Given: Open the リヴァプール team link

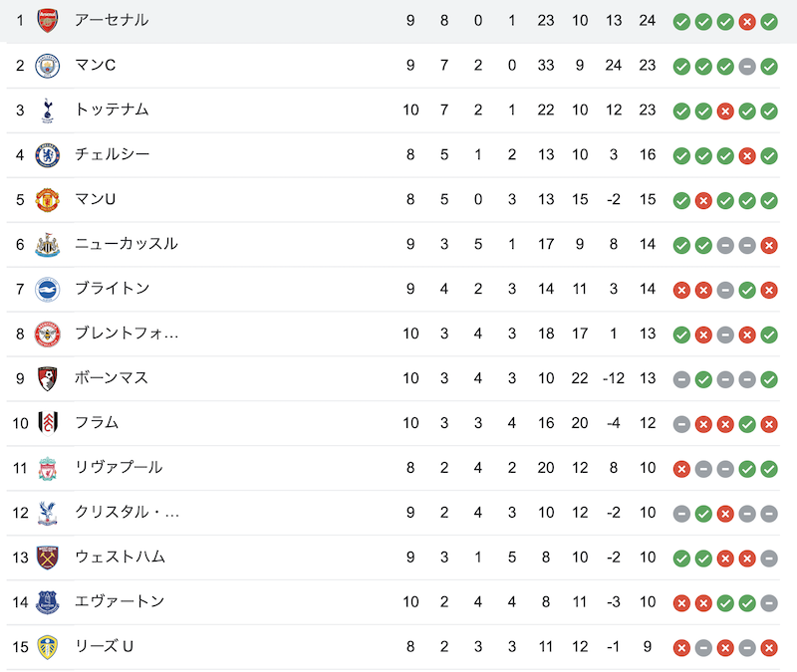Looking at the screenshot, I should (x=119, y=467).
